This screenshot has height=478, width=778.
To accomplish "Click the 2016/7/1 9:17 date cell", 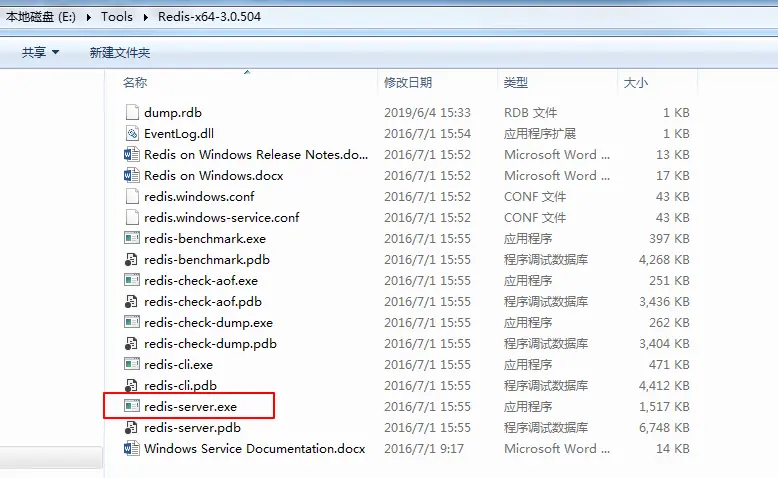I will pyautogui.click(x=424, y=448).
